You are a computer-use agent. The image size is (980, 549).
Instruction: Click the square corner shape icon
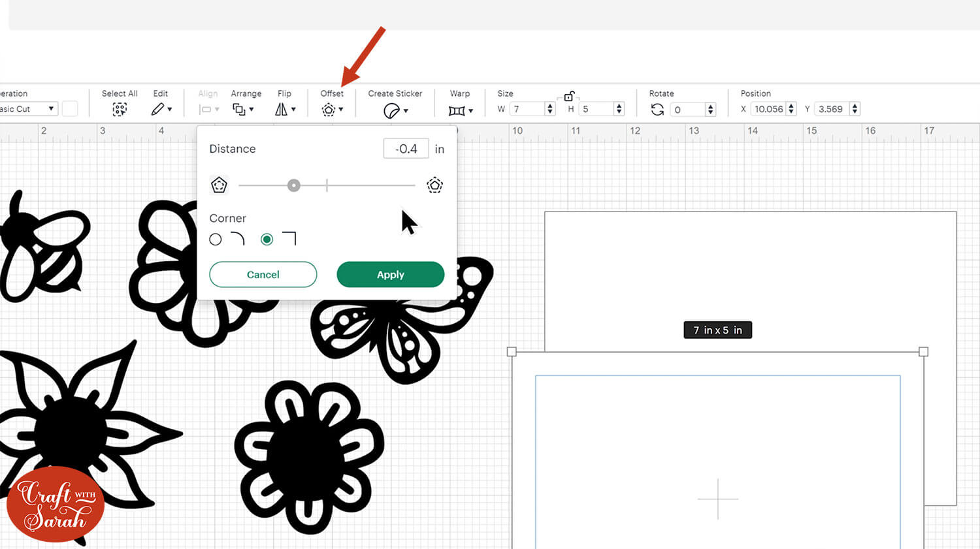[x=289, y=239]
